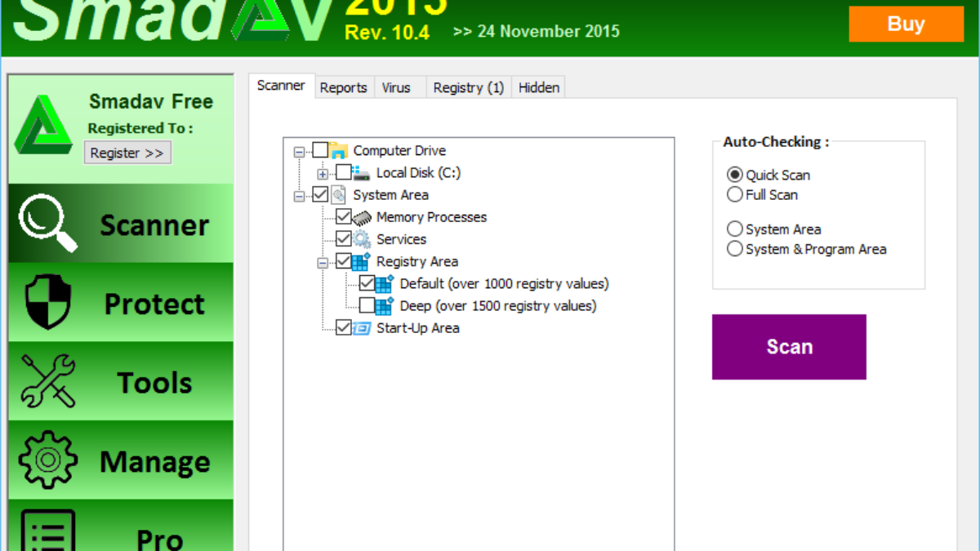This screenshot has height=551, width=980.
Task: Switch to the Scanner tab
Action: point(281,86)
